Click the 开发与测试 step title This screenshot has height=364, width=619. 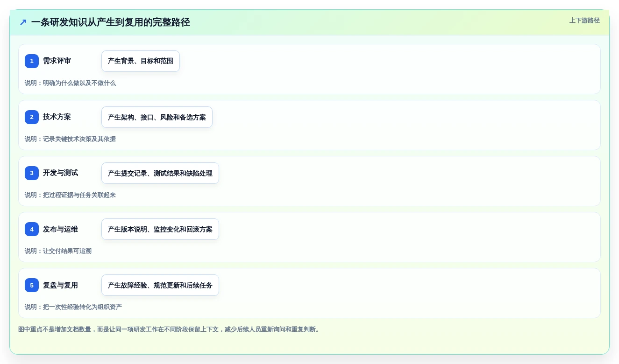point(61,173)
